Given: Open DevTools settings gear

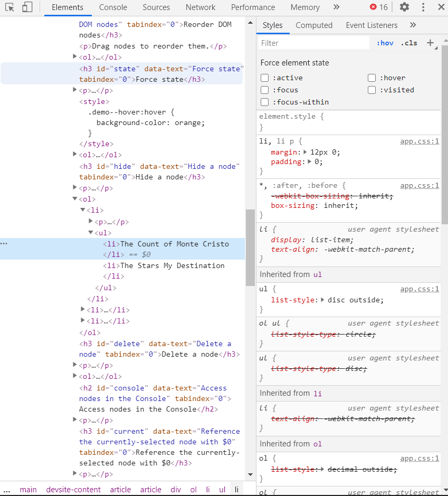Looking at the screenshot, I should point(404,7).
